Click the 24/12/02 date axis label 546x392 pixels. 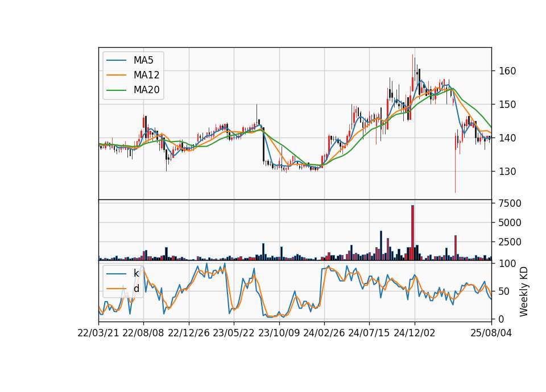415,333
